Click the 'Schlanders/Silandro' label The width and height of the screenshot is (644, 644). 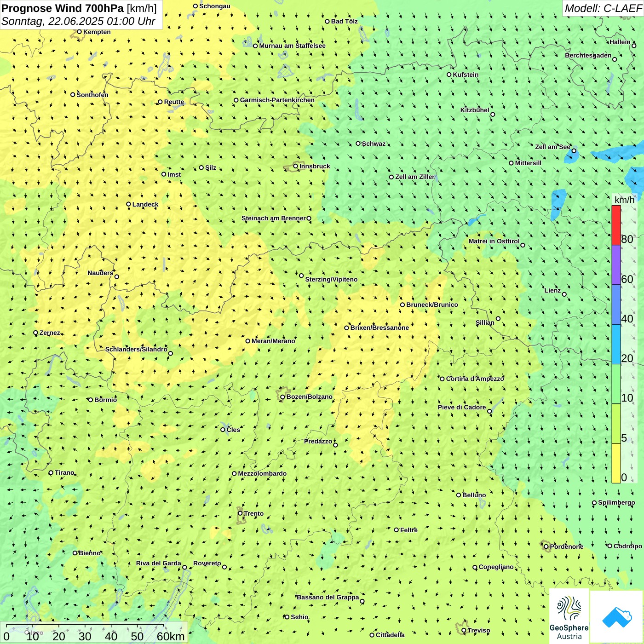136,349
